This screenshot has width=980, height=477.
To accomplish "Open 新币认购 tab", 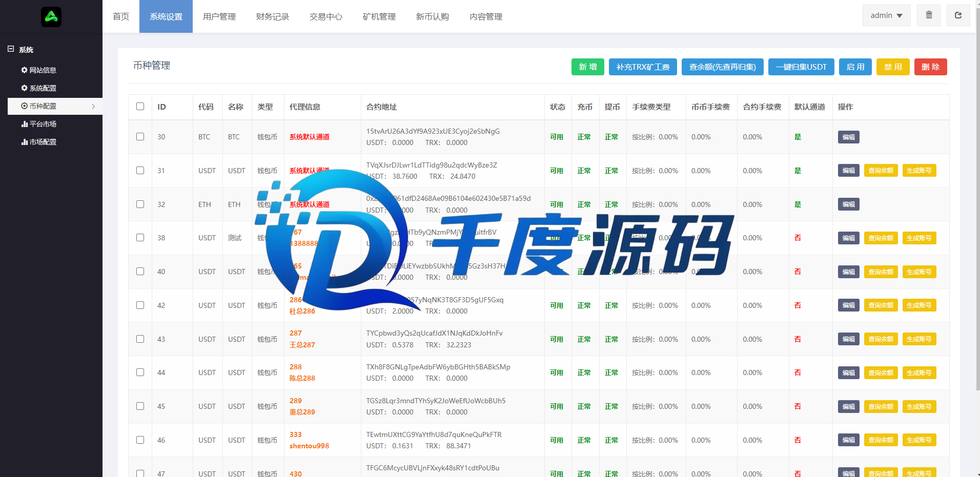I will tap(433, 16).
